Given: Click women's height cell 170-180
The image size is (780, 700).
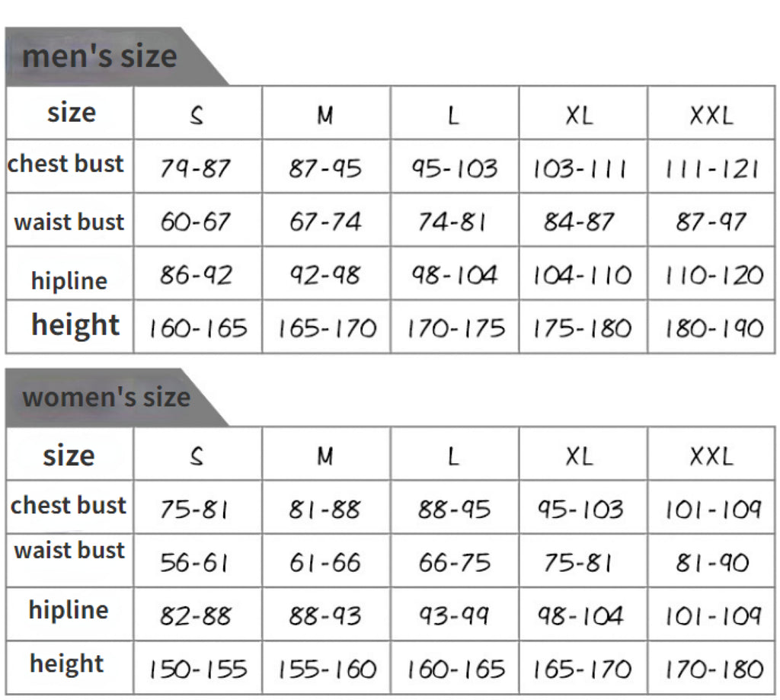Looking at the screenshot, I should pyautogui.click(x=713, y=670).
